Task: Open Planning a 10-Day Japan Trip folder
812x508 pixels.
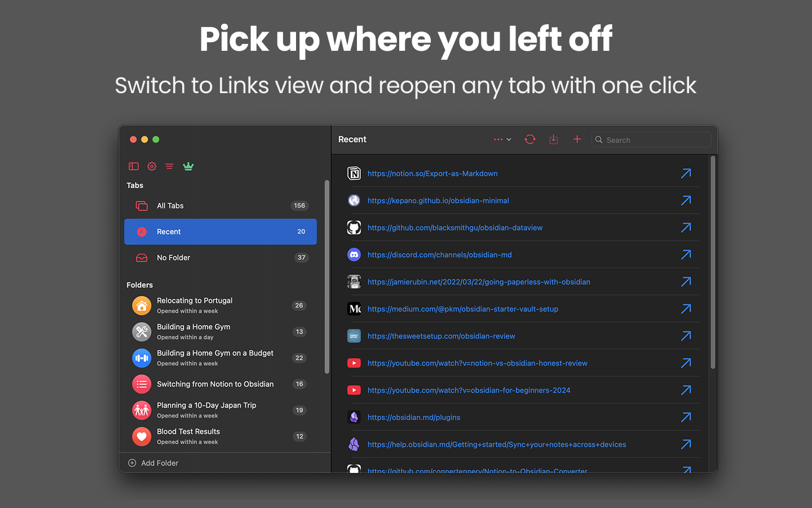Action: [x=220, y=410]
